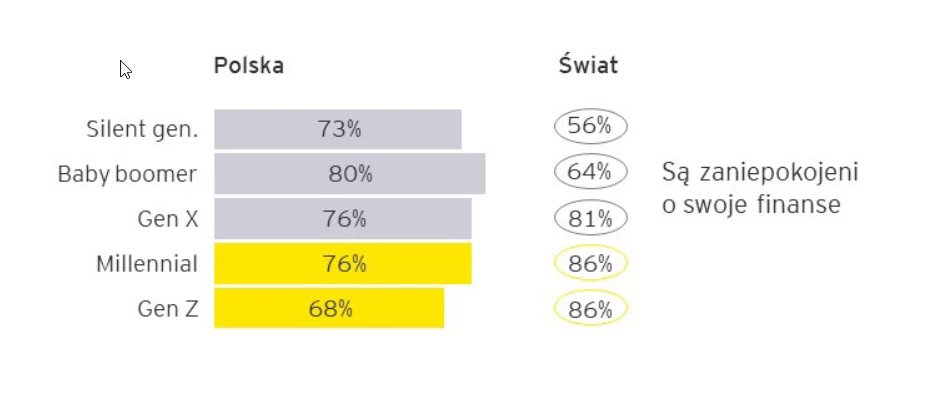The image size is (934, 399).
Task: Select the Gen X 76% gray bar
Action: (x=343, y=219)
